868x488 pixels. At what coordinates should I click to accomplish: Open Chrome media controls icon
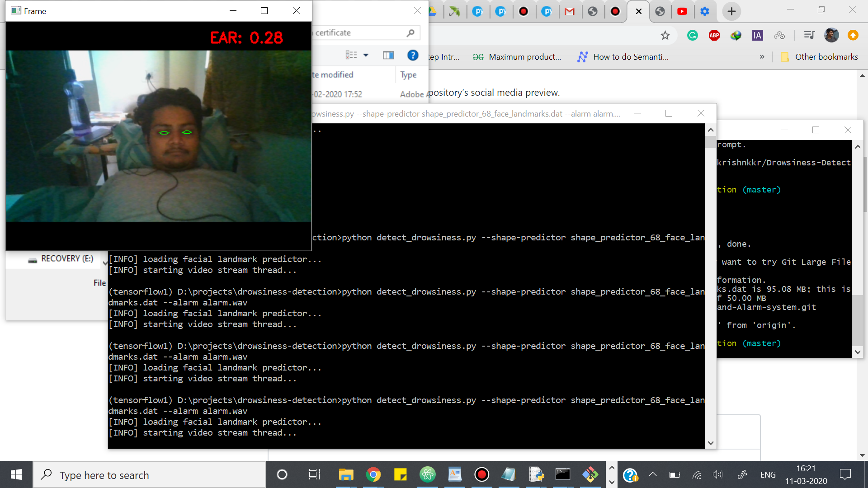click(809, 35)
